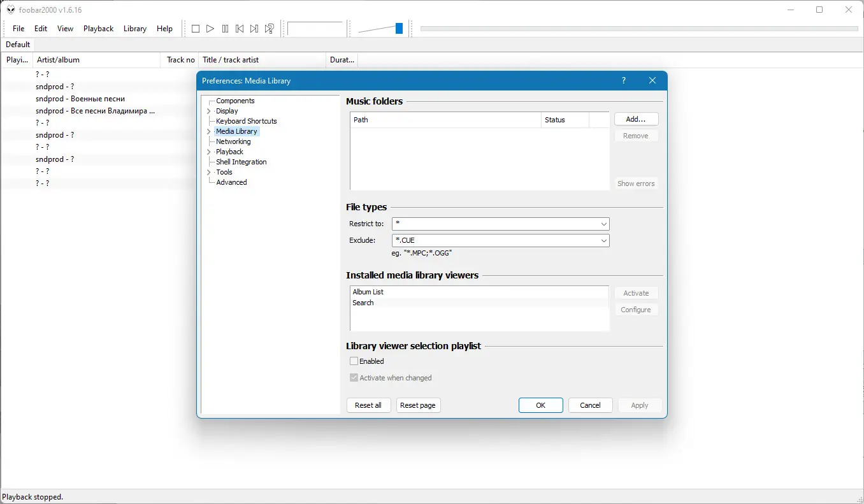Jump to previous track icon
Image resolution: width=864 pixels, height=504 pixels.
coord(240,29)
